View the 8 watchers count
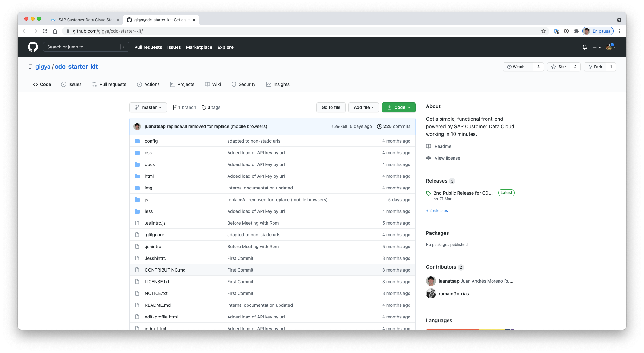 538,67
